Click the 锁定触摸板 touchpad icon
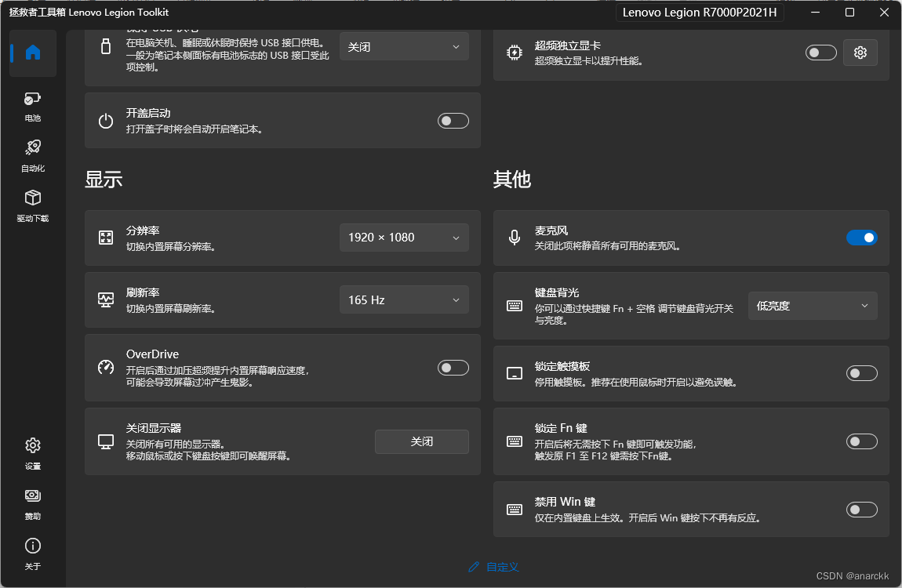Viewport: 902px width, 588px height. 515,373
